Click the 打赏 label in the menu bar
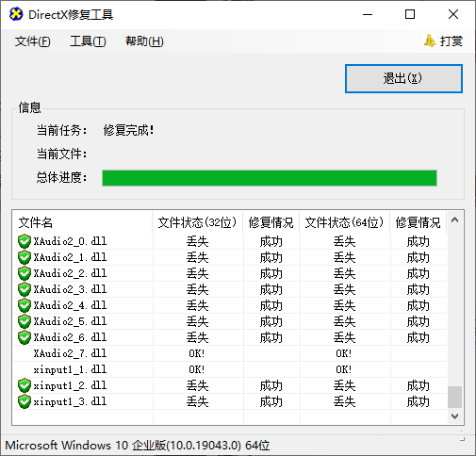 [x=451, y=41]
